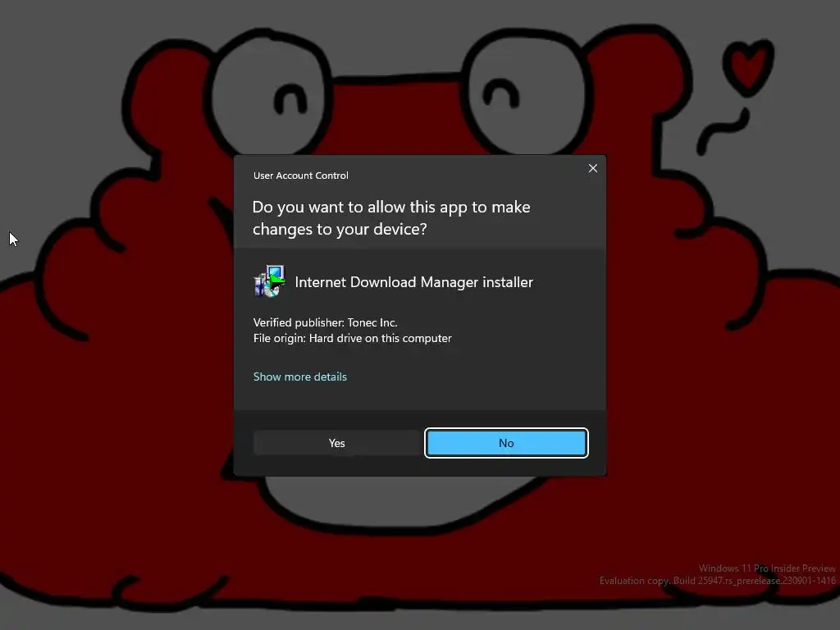The height and width of the screenshot is (630, 840).
Task: Click the 'Internet Download Manager installer' app name
Action: (413, 282)
